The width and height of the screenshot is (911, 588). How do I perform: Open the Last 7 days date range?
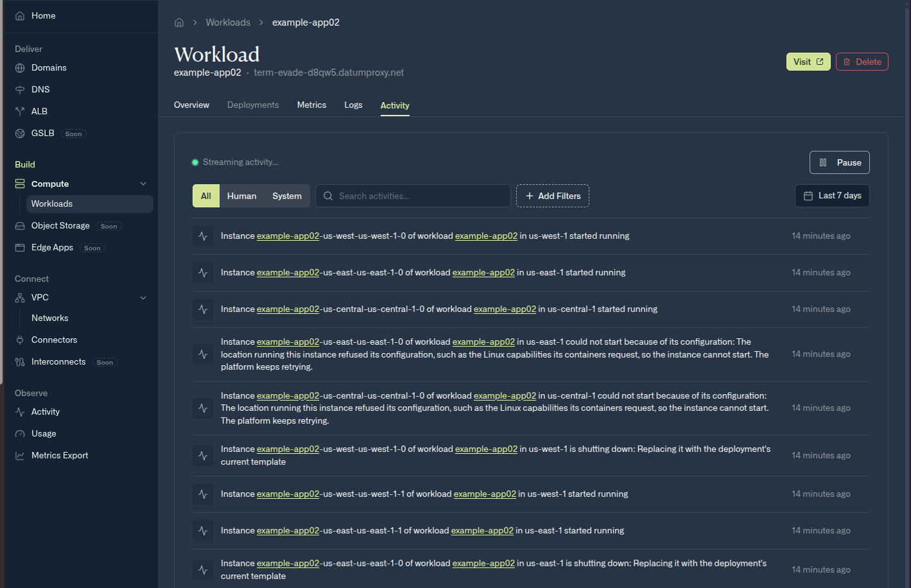tap(832, 196)
